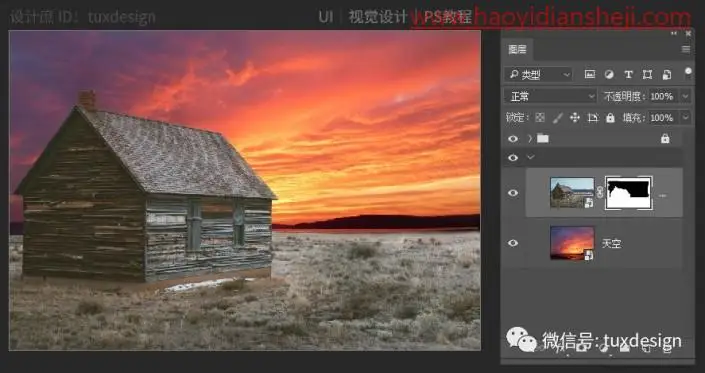The width and height of the screenshot is (705, 373).
Task: Open the 正常 blend mode dropdown
Action: click(x=550, y=96)
